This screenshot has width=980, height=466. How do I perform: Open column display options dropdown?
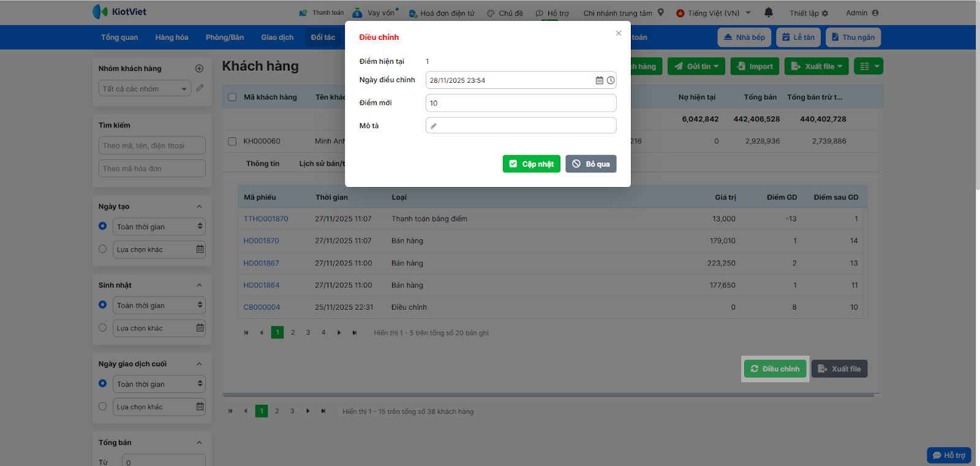click(869, 66)
